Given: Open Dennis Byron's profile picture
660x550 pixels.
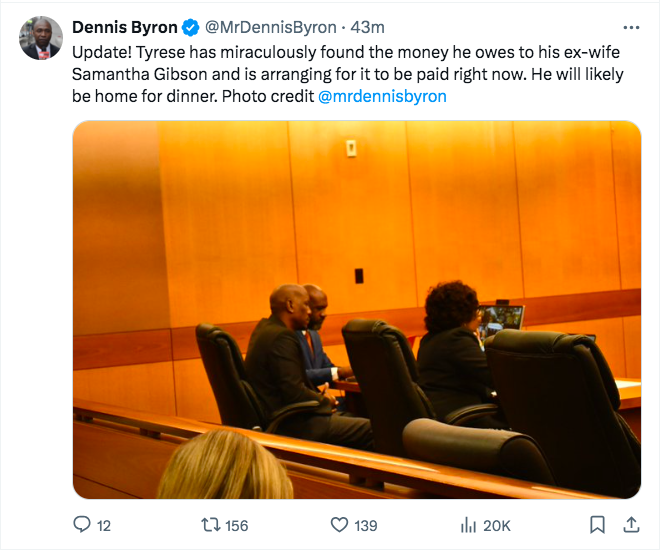Looking at the screenshot, I should coord(41,37).
